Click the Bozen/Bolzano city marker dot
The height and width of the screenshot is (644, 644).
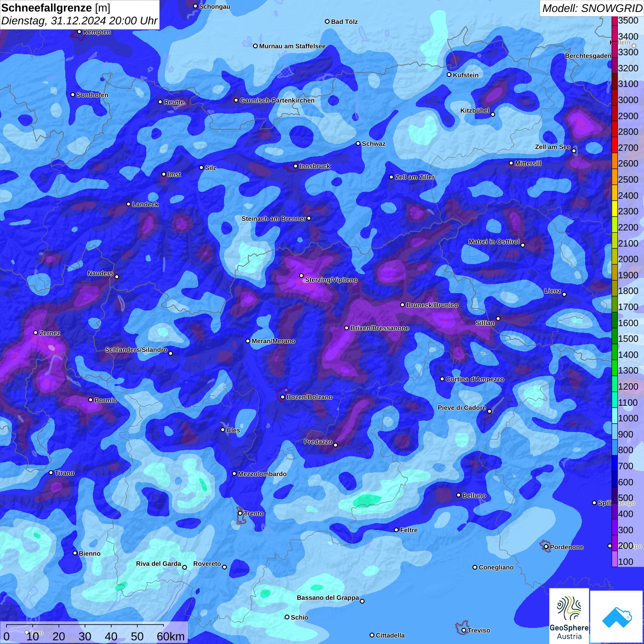pyautogui.click(x=283, y=397)
